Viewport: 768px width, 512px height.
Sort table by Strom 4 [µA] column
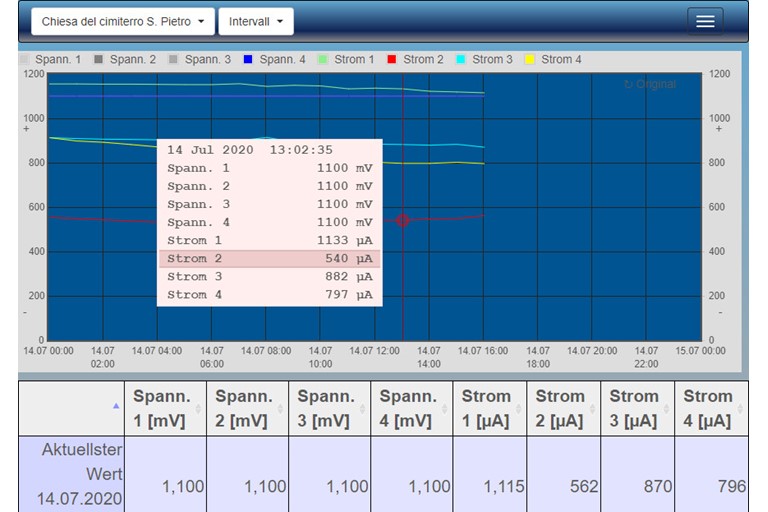click(x=712, y=408)
